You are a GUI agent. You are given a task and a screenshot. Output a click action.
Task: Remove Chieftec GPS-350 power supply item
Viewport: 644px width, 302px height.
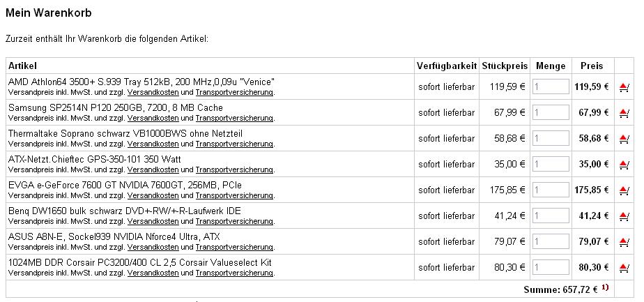(x=624, y=165)
